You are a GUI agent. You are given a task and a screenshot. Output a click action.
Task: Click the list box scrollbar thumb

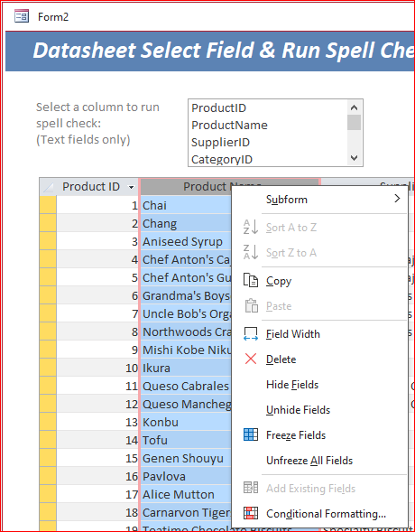(354, 123)
